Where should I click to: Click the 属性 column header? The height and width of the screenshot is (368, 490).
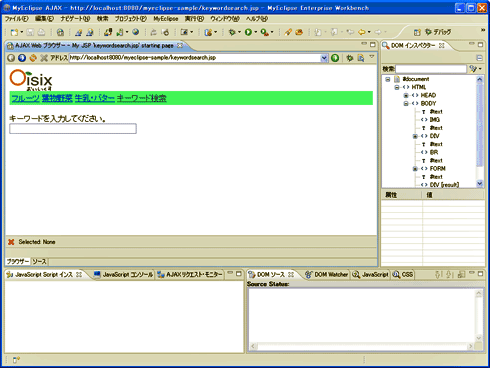pyautogui.click(x=402, y=195)
